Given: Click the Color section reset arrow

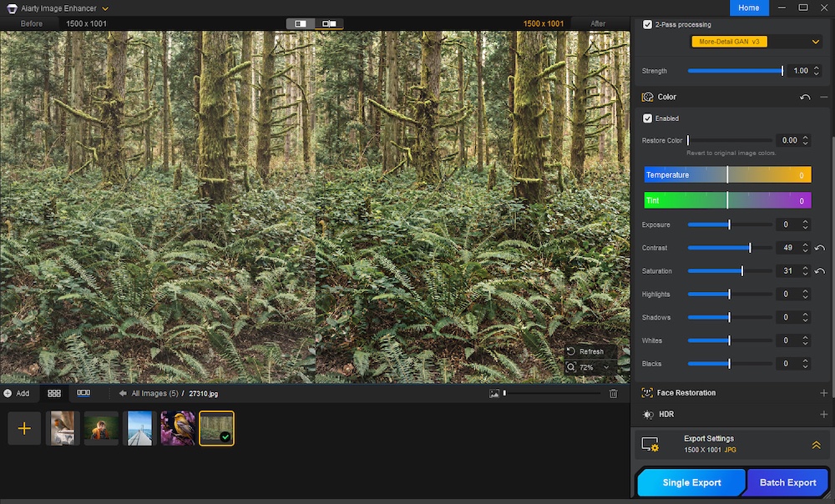Looking at the screenshot, I should (x=805, y=98).
